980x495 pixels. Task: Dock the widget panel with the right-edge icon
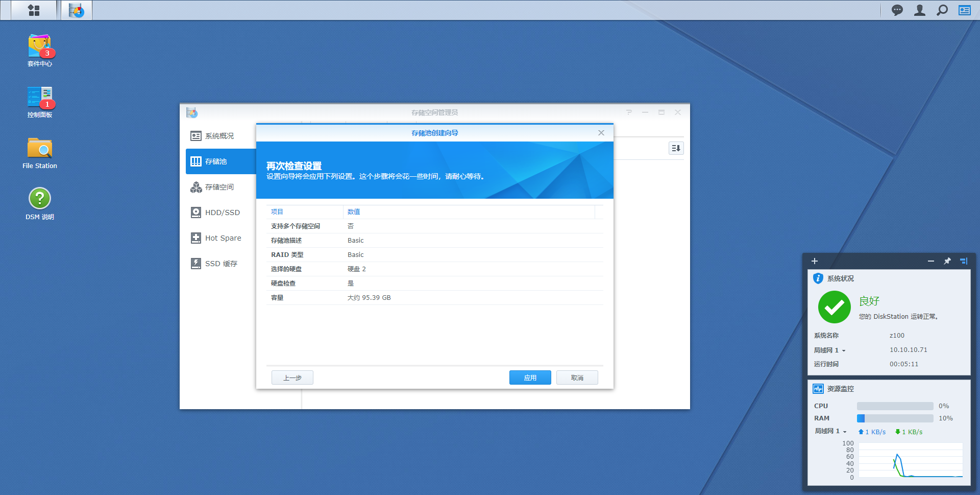click(x=964, y=261)
